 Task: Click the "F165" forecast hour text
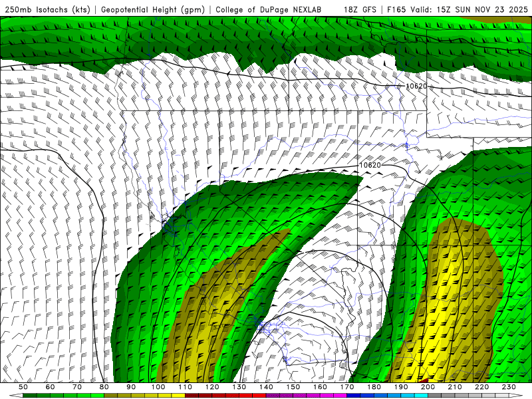click(x=396, y=9)
